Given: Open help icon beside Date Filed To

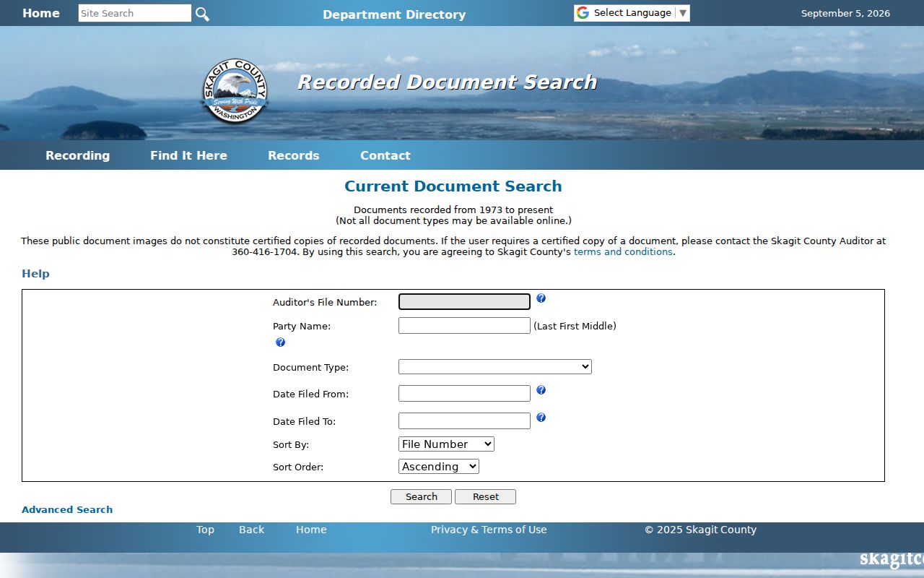Looking at the screenshot, I should [x=541, y=418].
